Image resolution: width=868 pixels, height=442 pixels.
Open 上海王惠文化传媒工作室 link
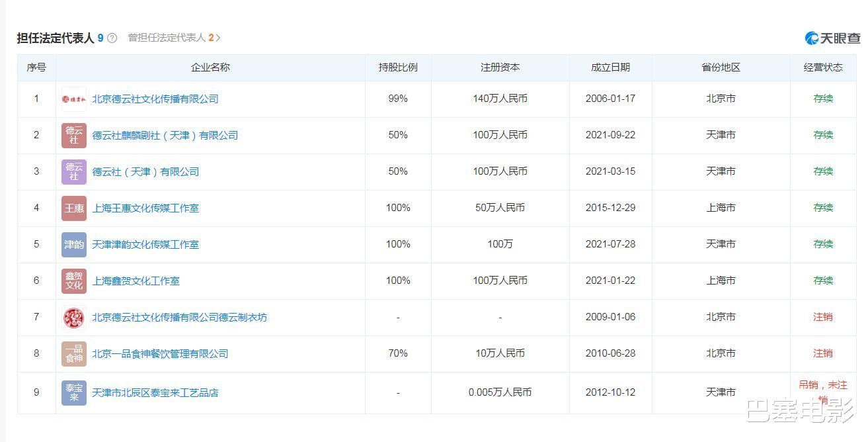pyautogui.click(x=145, y=208)
